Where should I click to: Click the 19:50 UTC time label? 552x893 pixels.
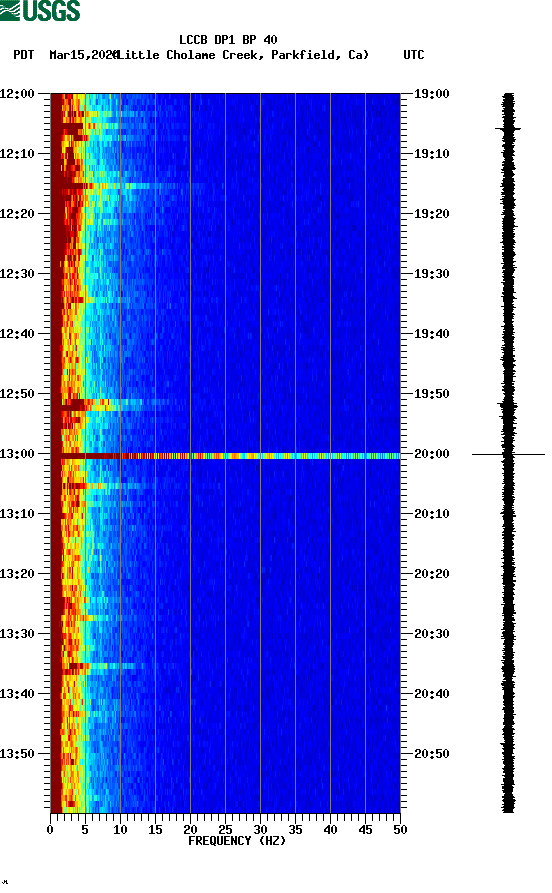pyautogui.click(x=432, y=394)
